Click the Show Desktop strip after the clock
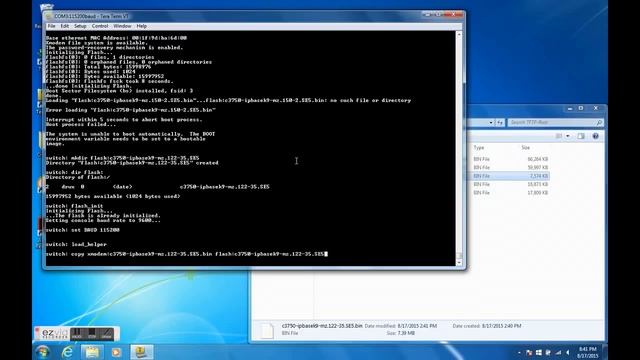 (x=605, y=352)
